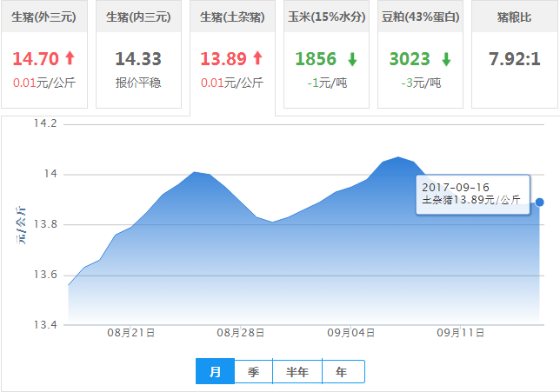Select the blue data point marker on chart
Screen dimensions: 560x392
[x=540, y=202]
